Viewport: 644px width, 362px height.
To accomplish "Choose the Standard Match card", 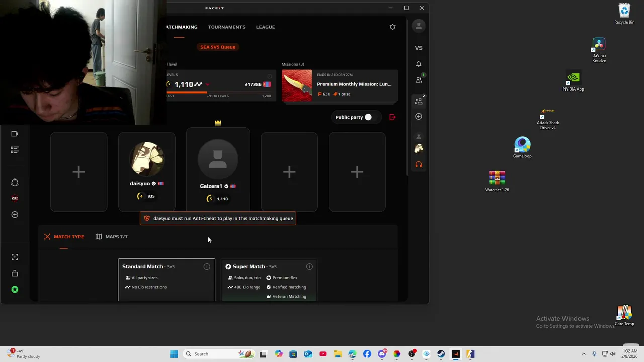I will pyautogui.click(x=167, y=280).
